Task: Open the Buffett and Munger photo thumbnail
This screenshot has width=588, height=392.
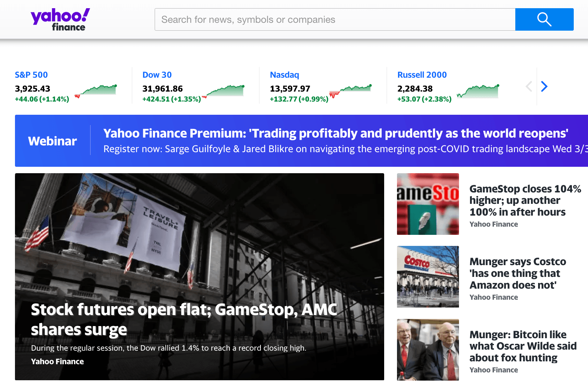Action: [428, 350]
